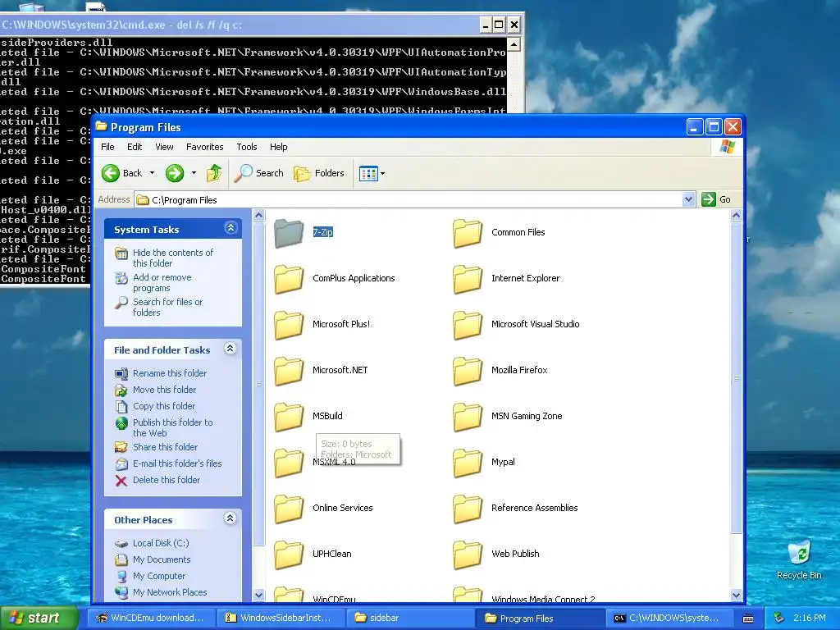Go back using the green Back arrow
Screen dimensions: 840x630
(111, 173)
